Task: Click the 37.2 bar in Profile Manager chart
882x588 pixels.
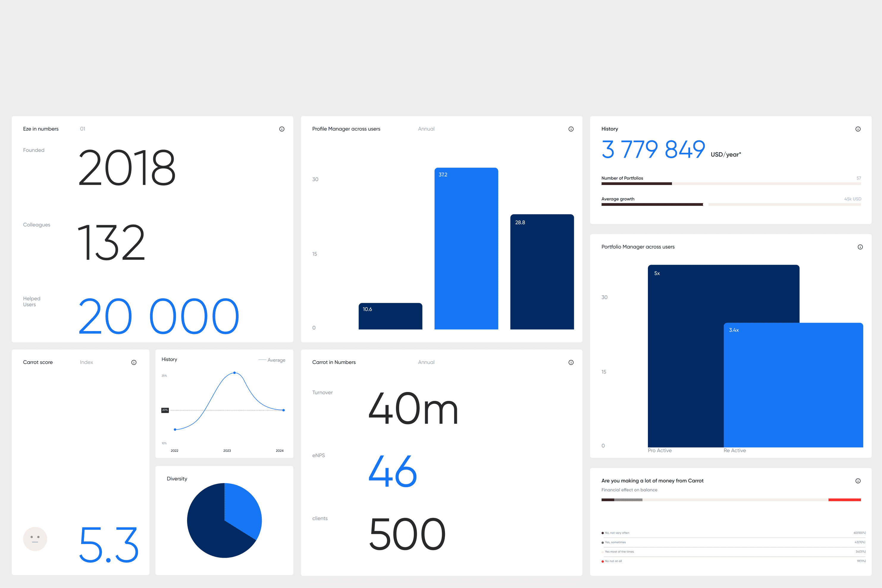Action: click(x=466, y=249)
